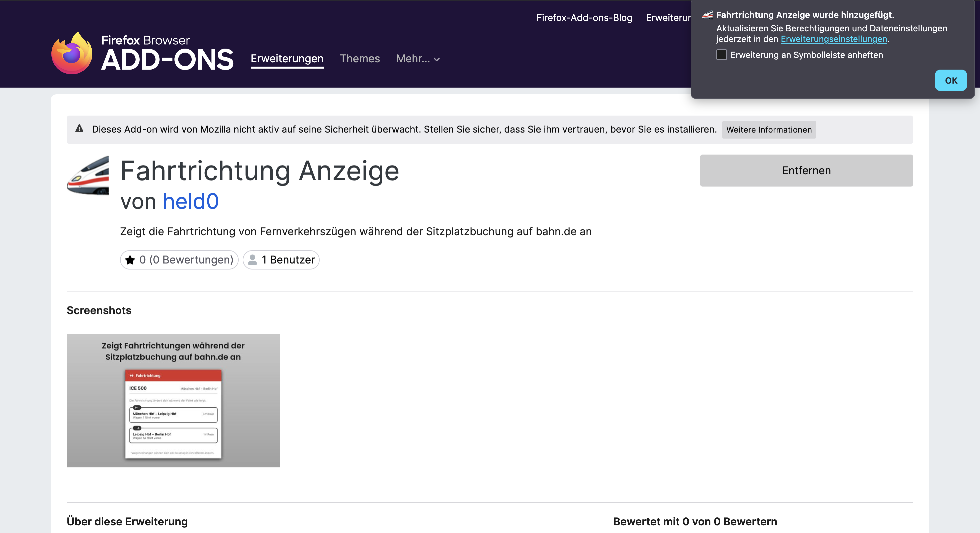Switch to the Themes tab
Image resolution: width=980 pixels, height=533 pixels.
pyautogui.click(x=360, y=59)
